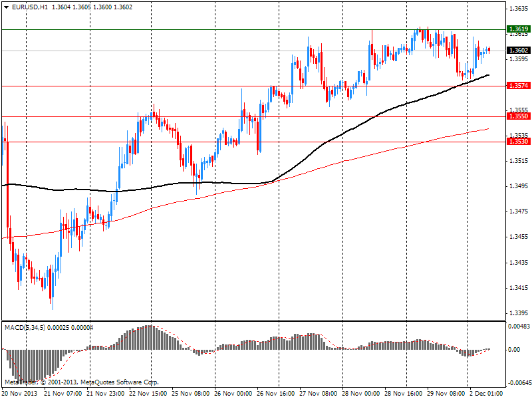Screen dimensions: 532x399
Task: Click the 1.3635 value on price scale
Action: coord(518,9)
